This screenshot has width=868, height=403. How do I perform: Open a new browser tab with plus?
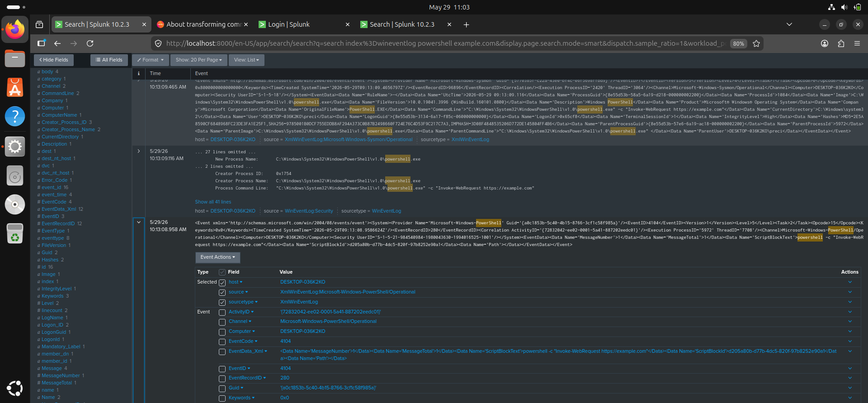[466, 24]
